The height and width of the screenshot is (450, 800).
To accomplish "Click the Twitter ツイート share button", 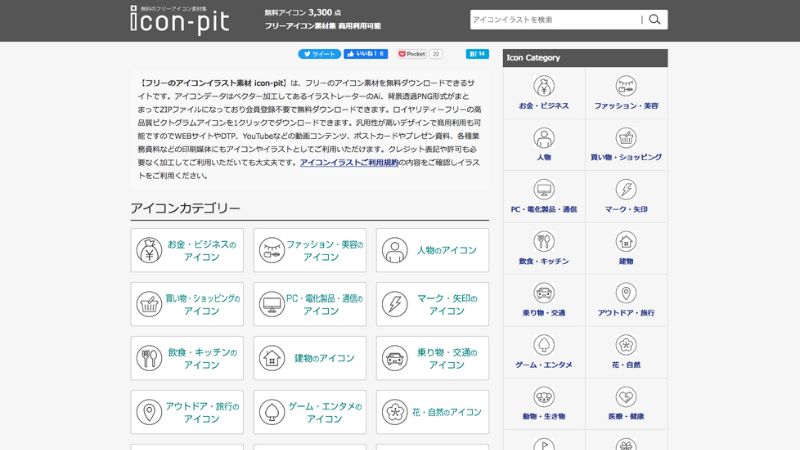I will pyautogui.click(x=319, y=54).
